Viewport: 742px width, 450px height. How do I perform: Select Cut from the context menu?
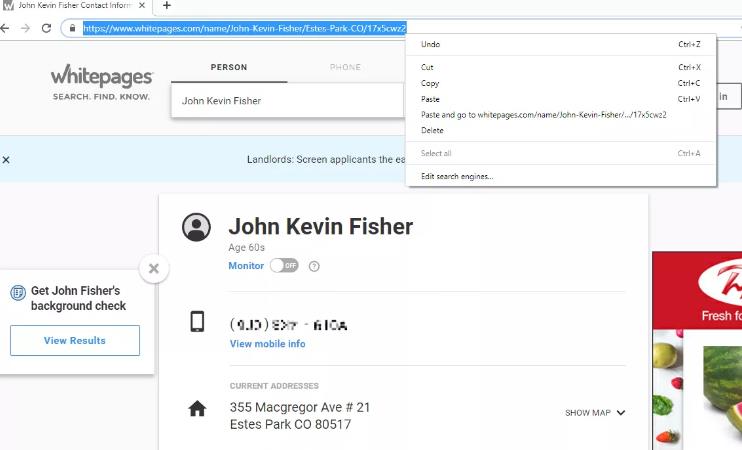[x=427, y=68]
